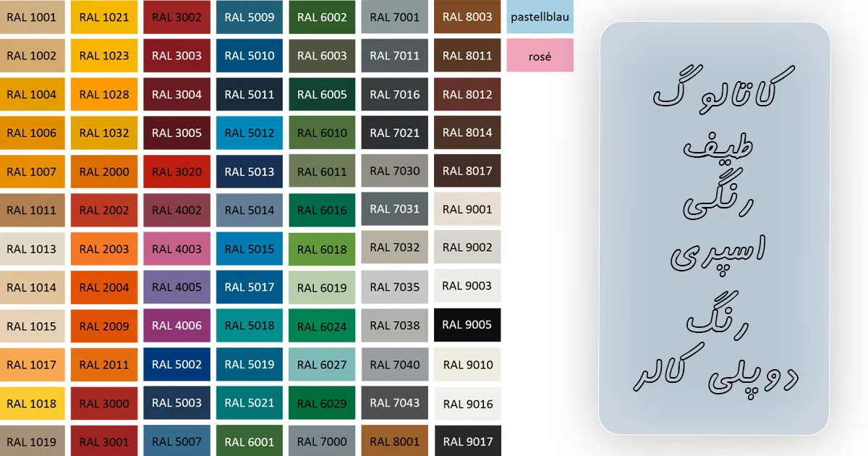Choose the RAL 3002 red swatch
Screen dimensions: 868x456
point(177,17)
